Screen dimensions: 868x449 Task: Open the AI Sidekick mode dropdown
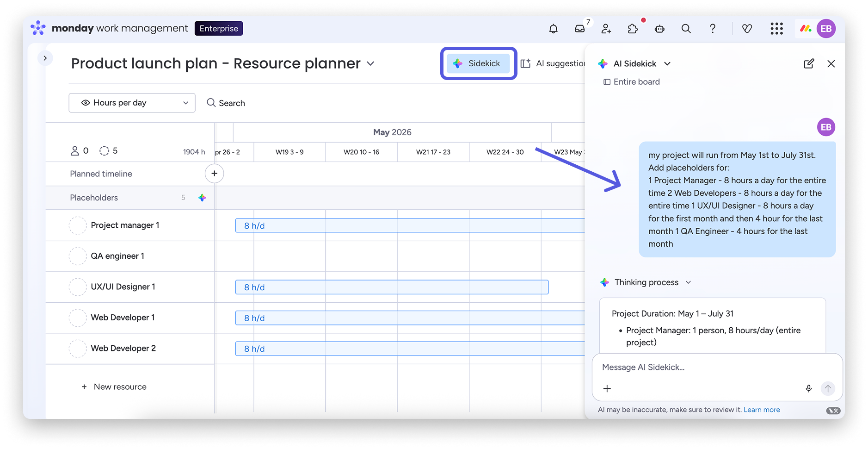click(667, 64)
